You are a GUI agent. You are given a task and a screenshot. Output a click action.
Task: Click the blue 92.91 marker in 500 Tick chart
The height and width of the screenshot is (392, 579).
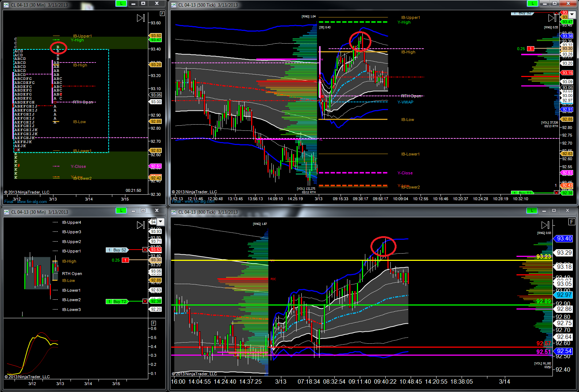point(567,109)
